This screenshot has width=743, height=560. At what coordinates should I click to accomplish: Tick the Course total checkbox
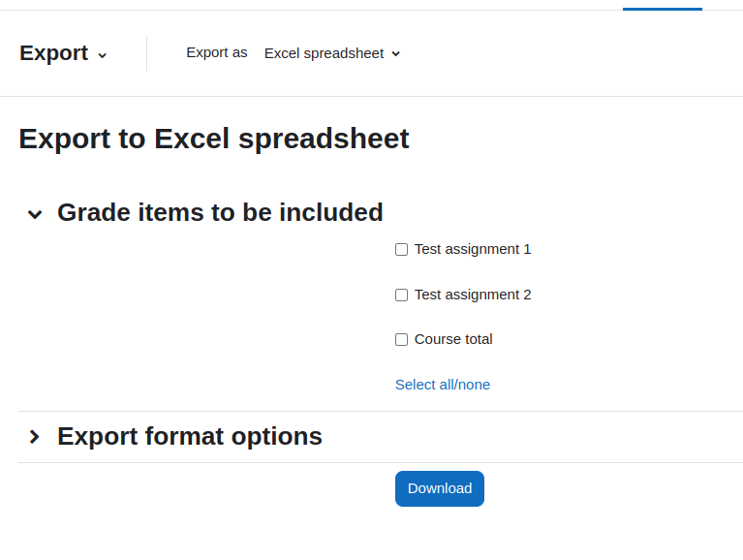point(401,340)
